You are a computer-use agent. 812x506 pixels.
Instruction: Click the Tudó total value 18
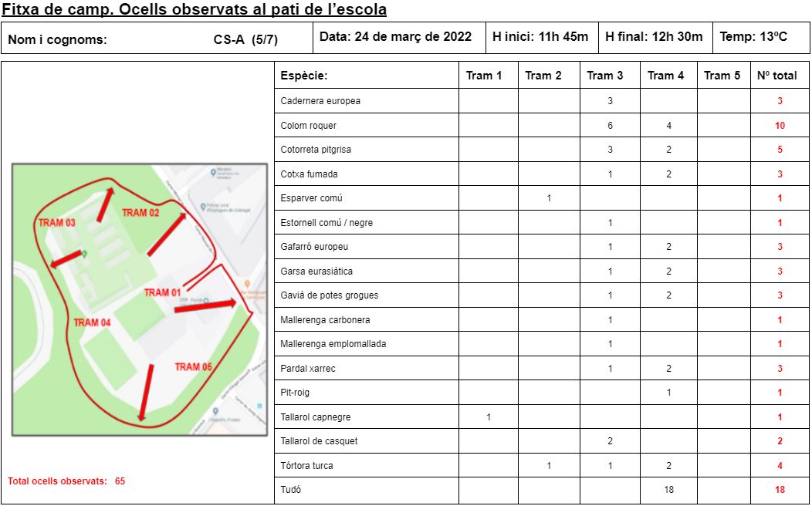(780, 490)
